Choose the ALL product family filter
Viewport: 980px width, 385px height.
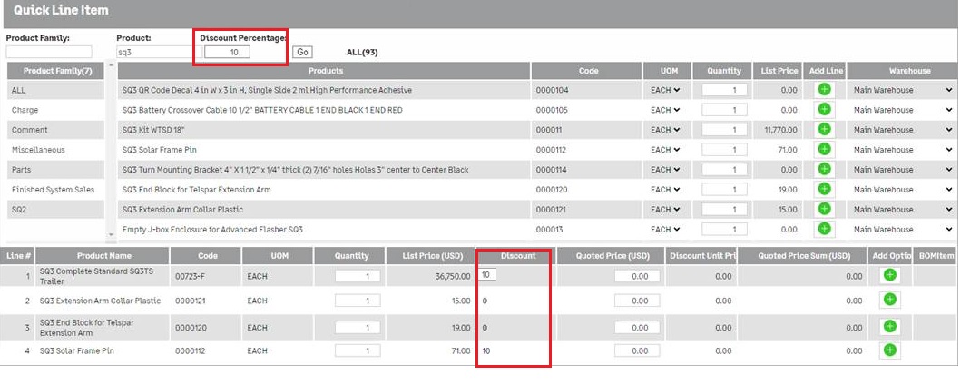coord(18,90)
